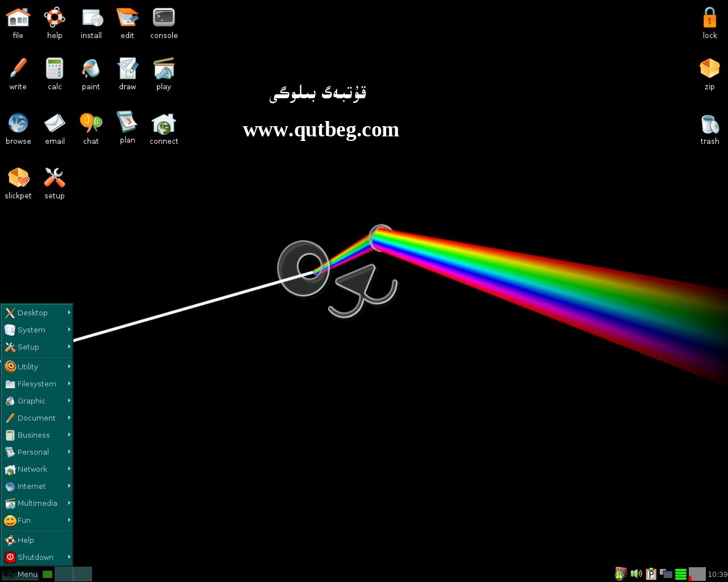The image size is (728, 582).
Task: Expand the Desktop submenu
Action: (x=37, y=313)
